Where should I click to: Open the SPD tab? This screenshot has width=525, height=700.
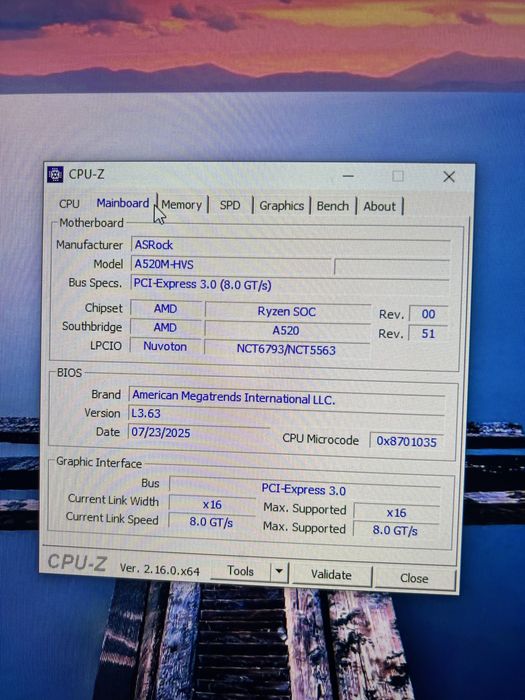pyautogui.click(x=230, y=205)
